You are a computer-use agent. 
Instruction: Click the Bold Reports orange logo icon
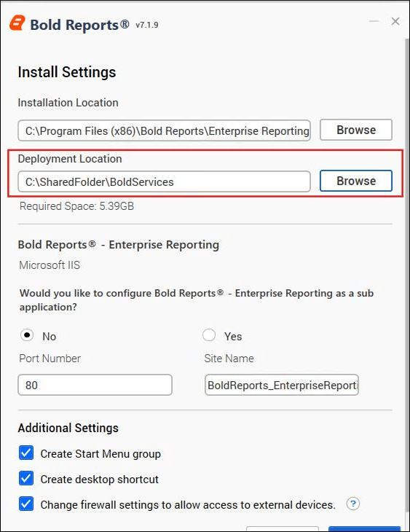[17, 23]
